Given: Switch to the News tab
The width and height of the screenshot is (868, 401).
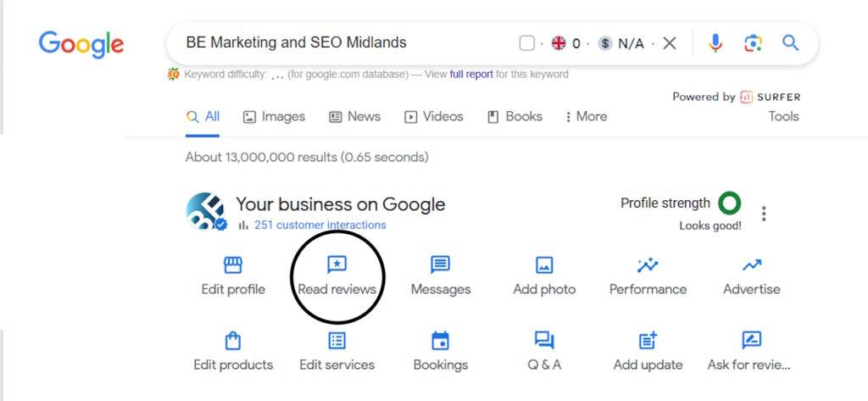Looking at the screenshot, I should [x=354, y=117].
